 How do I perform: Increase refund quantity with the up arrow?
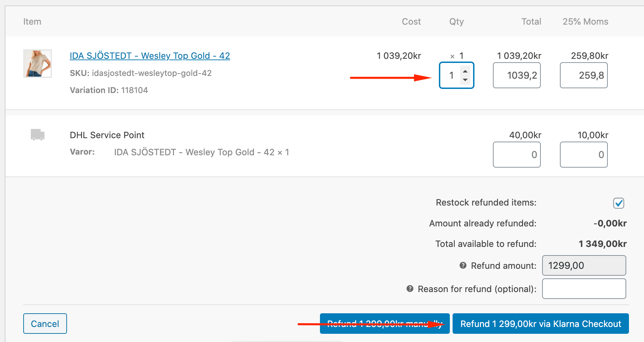pos(465,71)
